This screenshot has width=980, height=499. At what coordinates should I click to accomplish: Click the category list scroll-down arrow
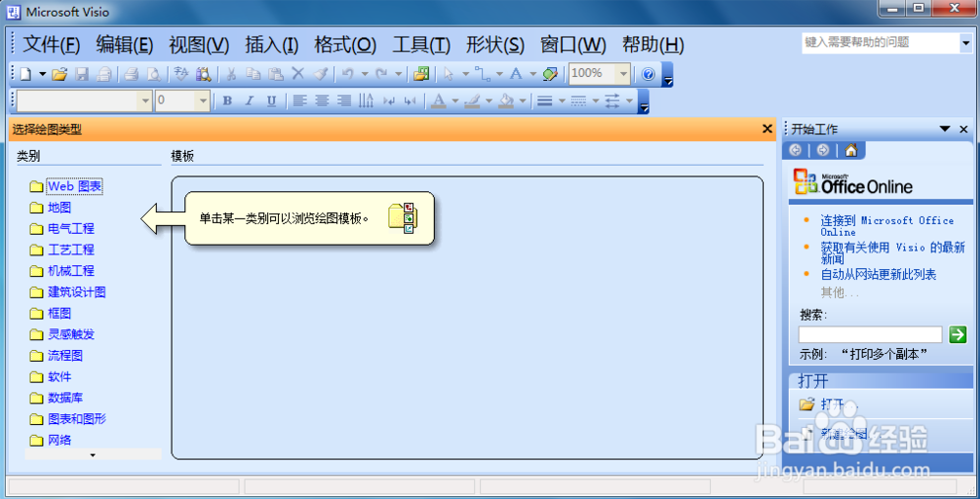pyautogui.click(x=93, y=455)
